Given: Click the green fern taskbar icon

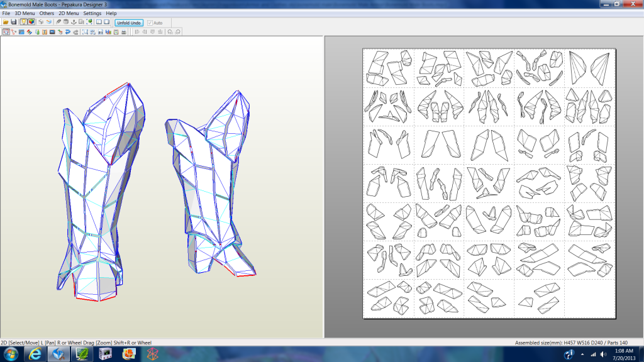Looking at the screenshot, I should [82, 354].
